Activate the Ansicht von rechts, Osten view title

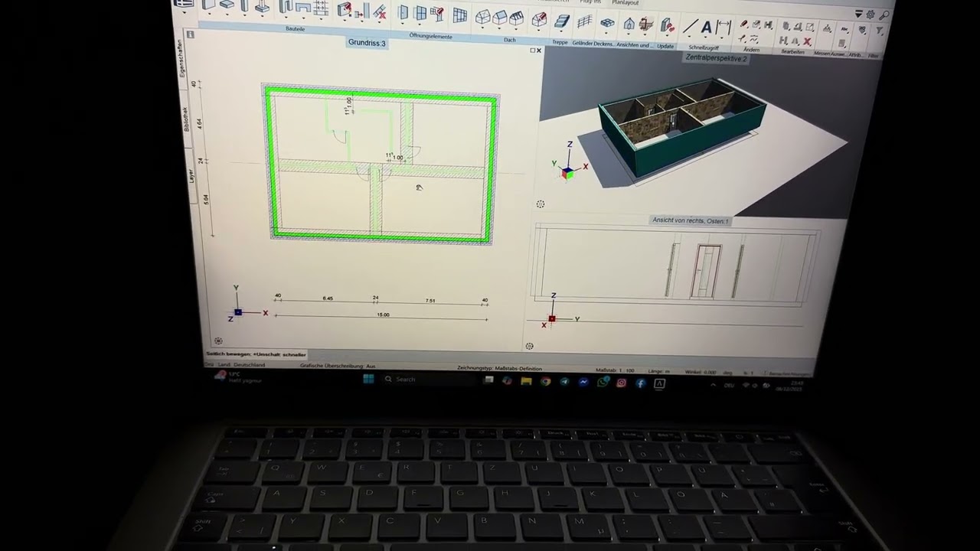point(690,220)
